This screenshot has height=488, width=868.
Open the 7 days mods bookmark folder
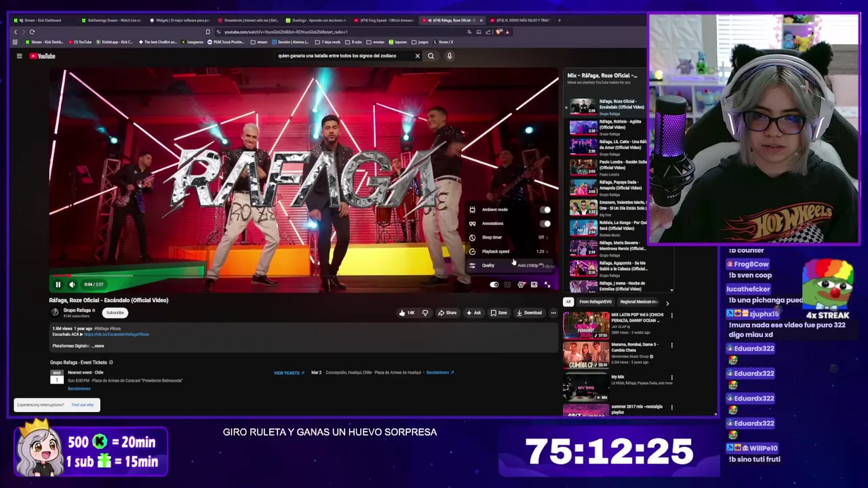click(x=328, y=42)
